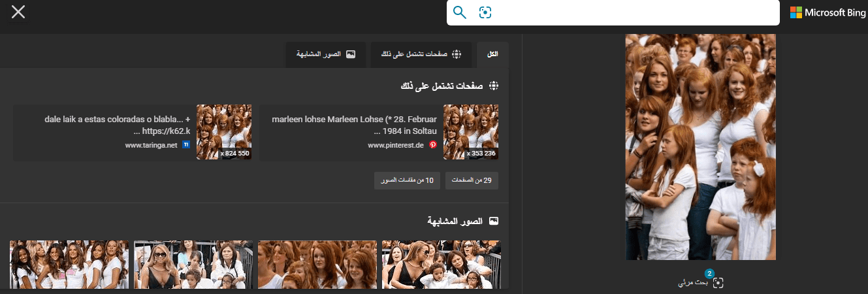Click the 29 من الصفحات button
Image resolution: width=868 pixels, height=294 pixels.
[x=472, y=180]
